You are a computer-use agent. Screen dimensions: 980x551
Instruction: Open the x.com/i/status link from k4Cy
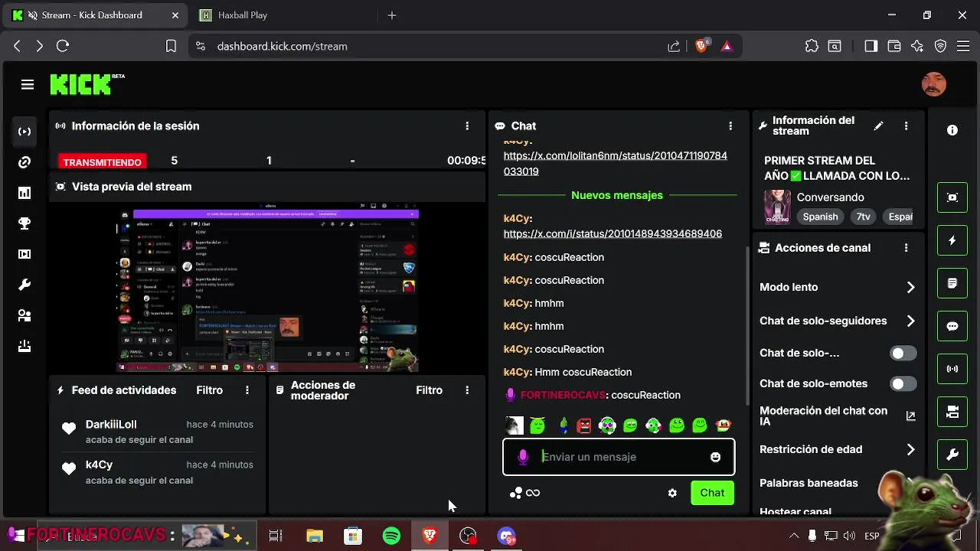pyautogui.click(x=612, y=234)
